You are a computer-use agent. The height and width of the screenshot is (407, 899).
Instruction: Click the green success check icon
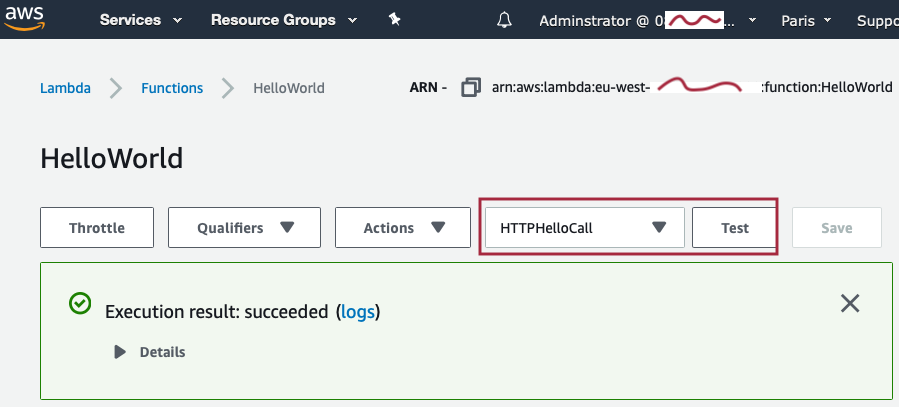coord(80,303)
